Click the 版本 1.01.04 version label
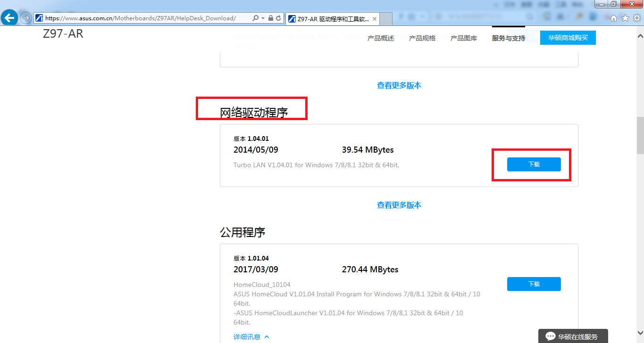The width and height of the screenshot is (644, 343). [251, 259]
